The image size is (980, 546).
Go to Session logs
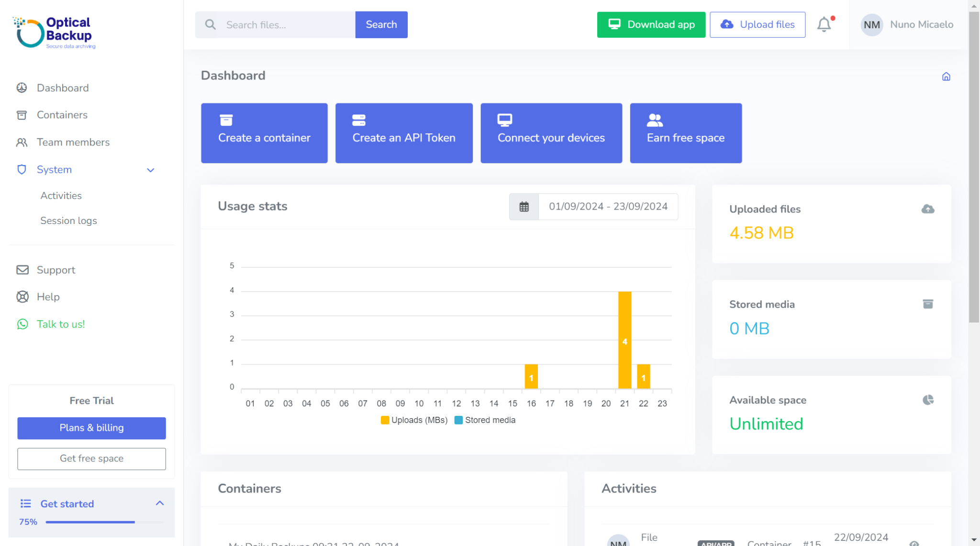pyautogui.click(x=68, y=221)
